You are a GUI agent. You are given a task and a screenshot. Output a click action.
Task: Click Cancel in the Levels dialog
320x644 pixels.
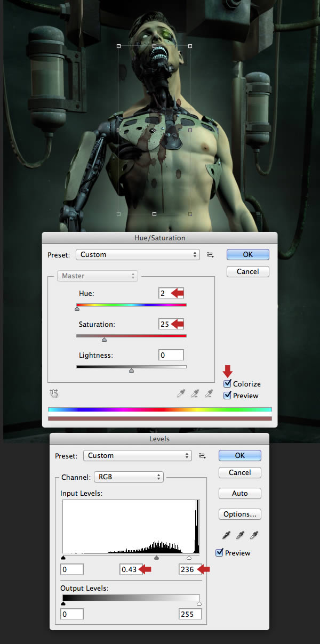[x=240, y=473]
